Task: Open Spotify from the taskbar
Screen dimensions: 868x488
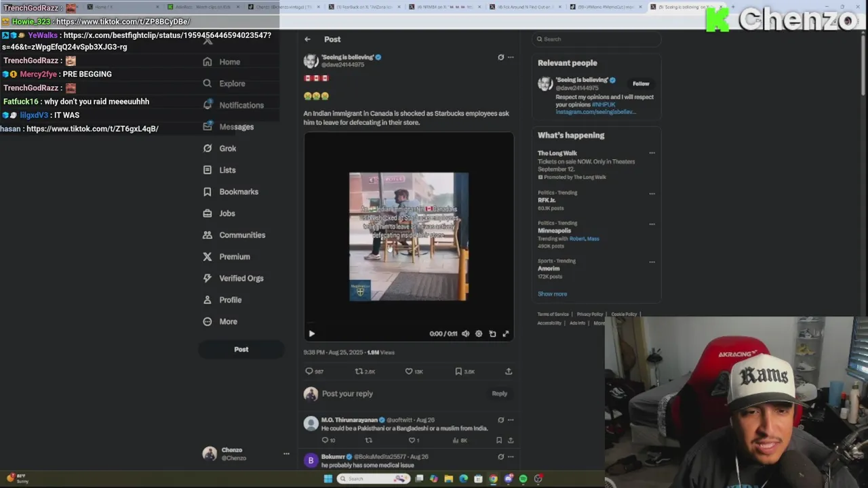Action: (523, 479)
